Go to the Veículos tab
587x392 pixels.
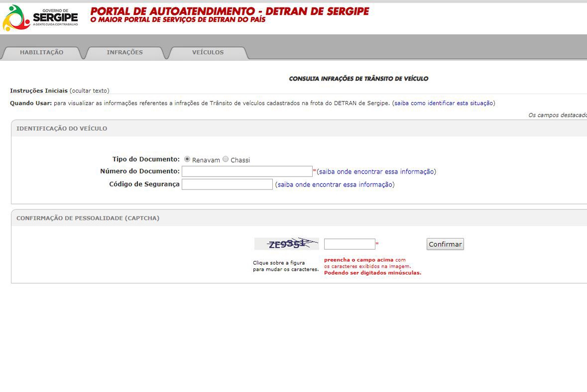208,52
